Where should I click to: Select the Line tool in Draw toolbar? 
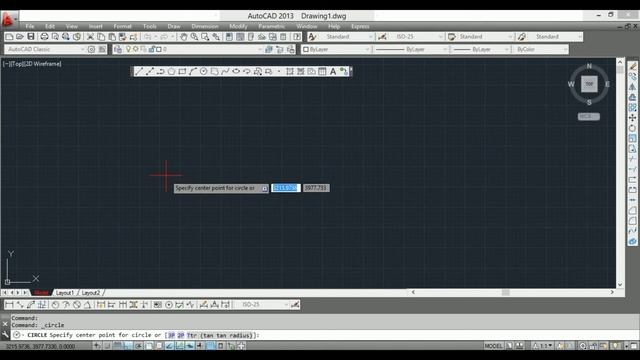point(139,71)
